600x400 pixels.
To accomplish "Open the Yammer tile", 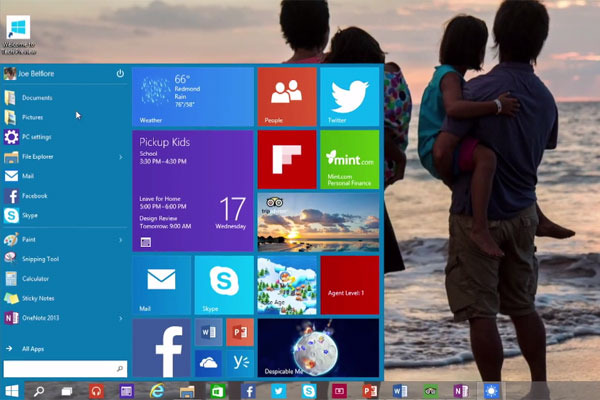I will (240, 363).
